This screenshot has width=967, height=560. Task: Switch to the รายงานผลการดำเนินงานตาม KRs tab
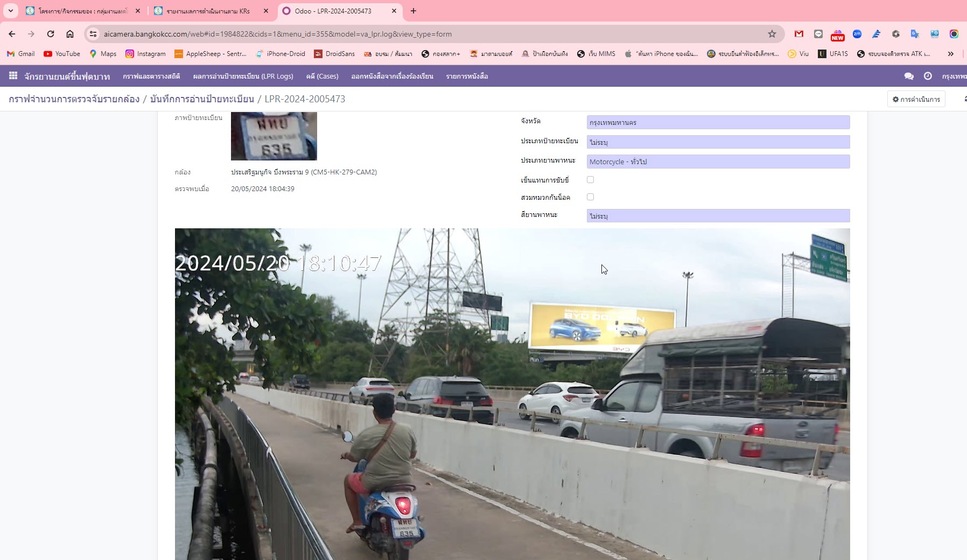pos(208,11)
